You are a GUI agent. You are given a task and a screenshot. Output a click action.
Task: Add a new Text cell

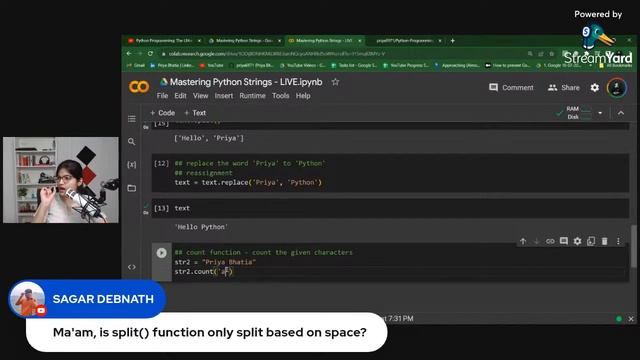click(x=195, y=113)
